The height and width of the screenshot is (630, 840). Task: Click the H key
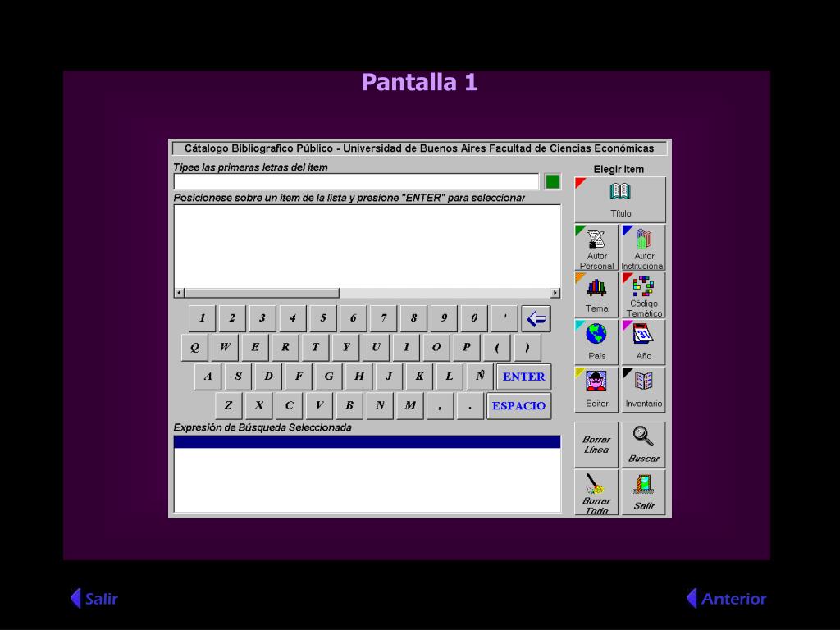[x=359, y=377]
